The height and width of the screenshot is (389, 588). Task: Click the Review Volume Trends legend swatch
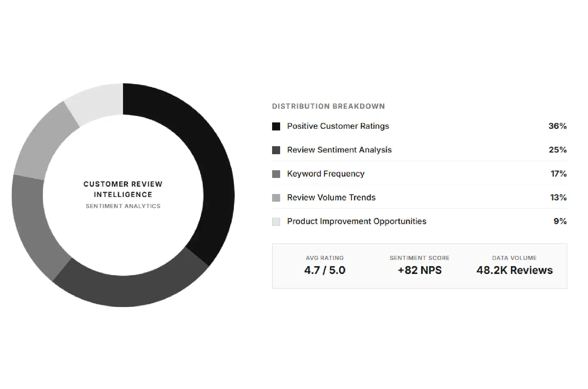pyautogui.click(x=276, y=198)
